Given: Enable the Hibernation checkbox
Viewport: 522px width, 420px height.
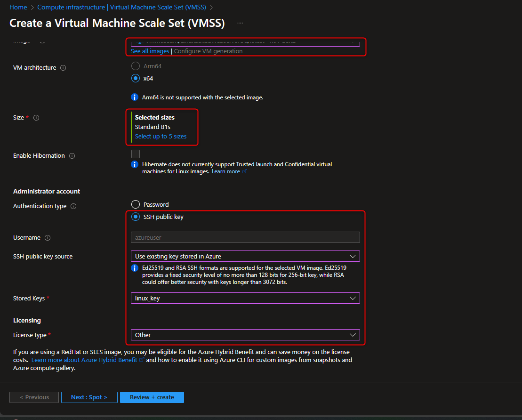Looking at the screenshot, I should [136, 153].
